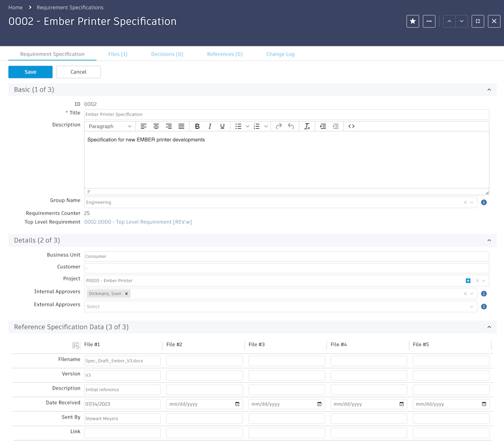Click the File #1 Sent By field
The height and width of the screenshot is (441, 504).
pos(123,418)
